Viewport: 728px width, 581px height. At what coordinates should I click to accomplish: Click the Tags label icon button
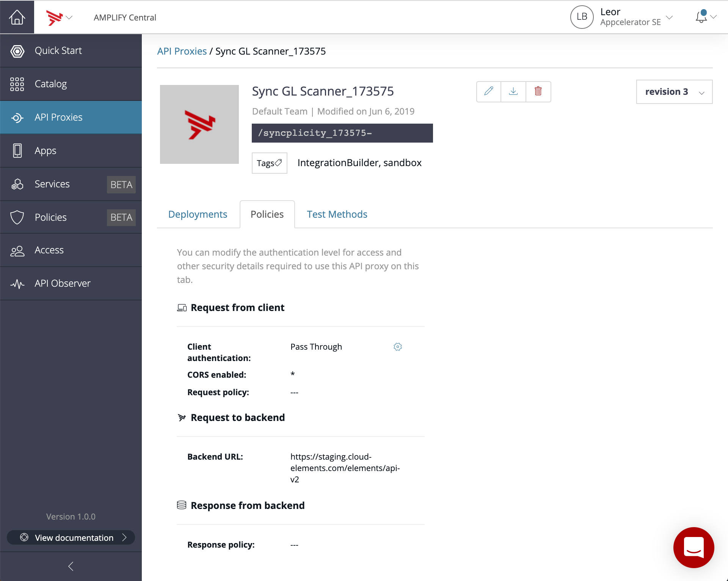tap(269, 163)
